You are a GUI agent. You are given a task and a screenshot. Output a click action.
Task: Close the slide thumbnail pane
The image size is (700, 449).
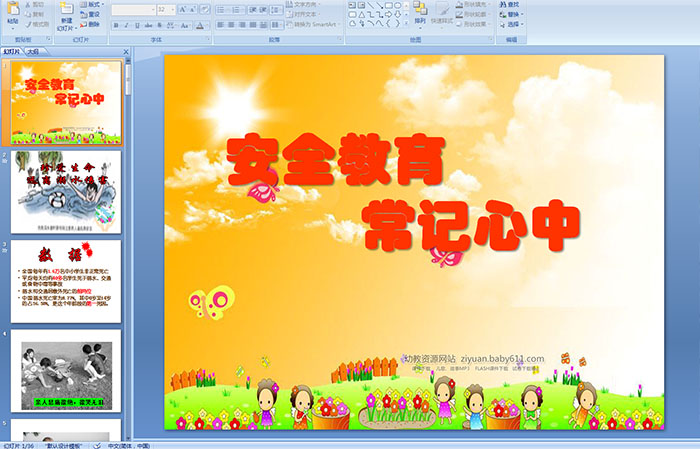pos(126,52)
